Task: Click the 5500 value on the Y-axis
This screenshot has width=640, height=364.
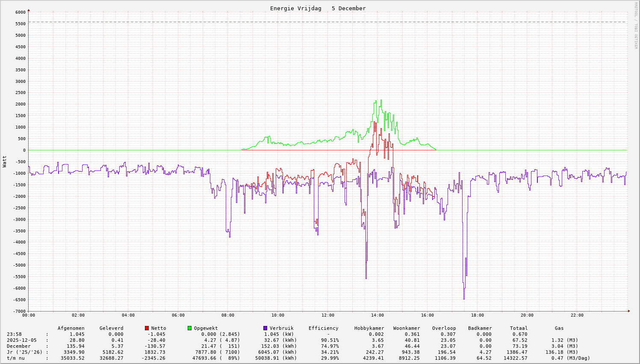Action: pyautogui.click(x=20, y=24)
